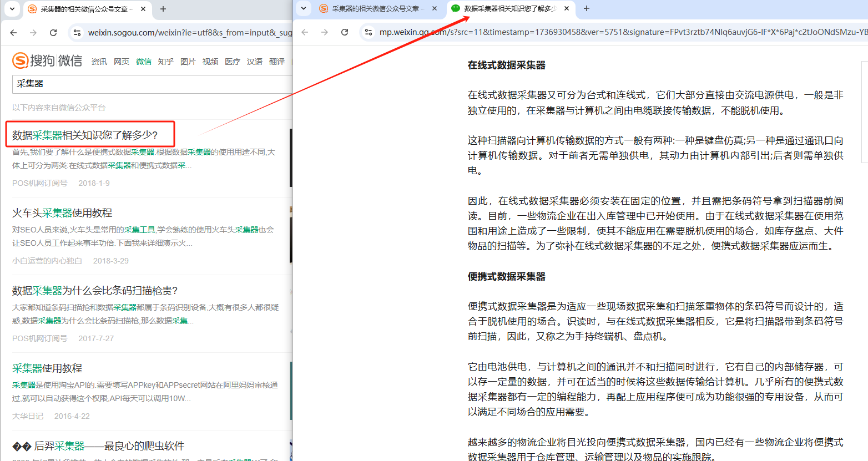Focus the weixin.sogou.com address bar

point(189,33)
